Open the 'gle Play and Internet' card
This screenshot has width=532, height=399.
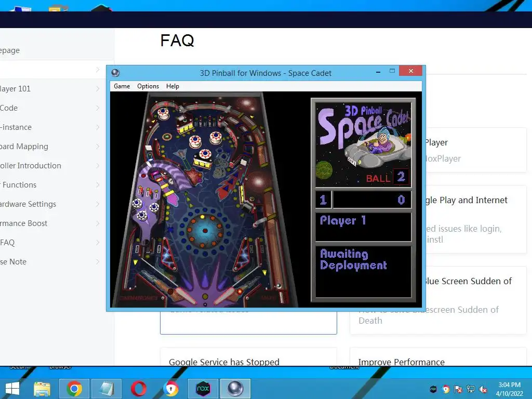[x=467, y=201]
